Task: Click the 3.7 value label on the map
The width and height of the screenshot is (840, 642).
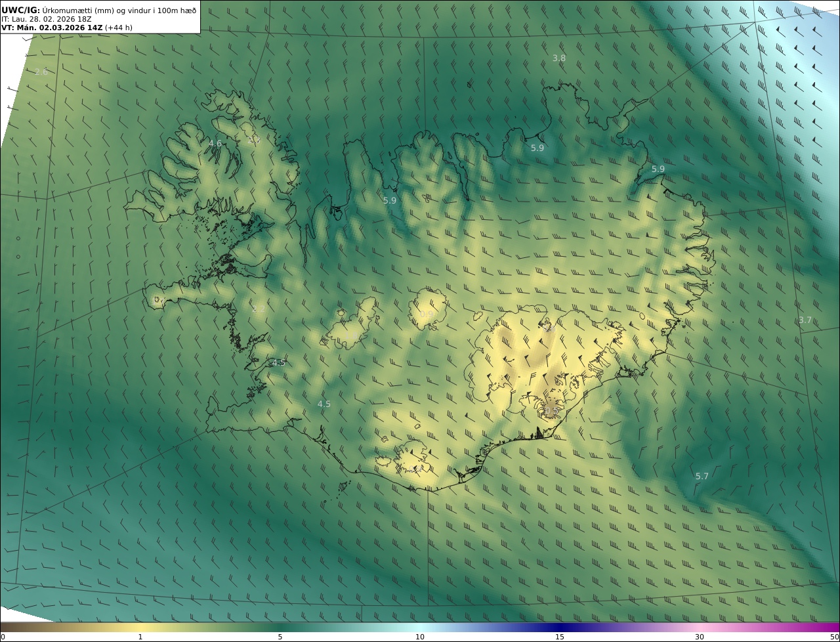Action: tap(805, 320)
